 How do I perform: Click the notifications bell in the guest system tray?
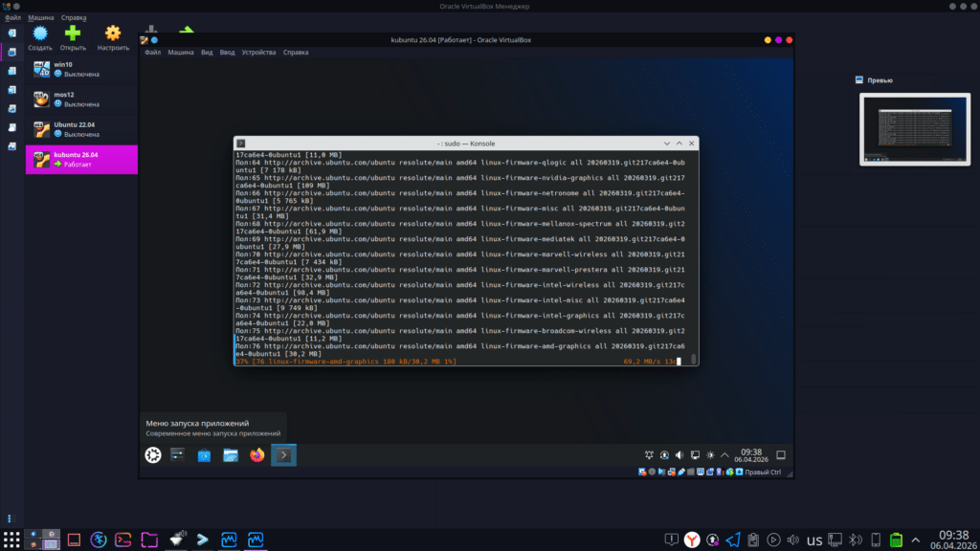coord(649,454)
